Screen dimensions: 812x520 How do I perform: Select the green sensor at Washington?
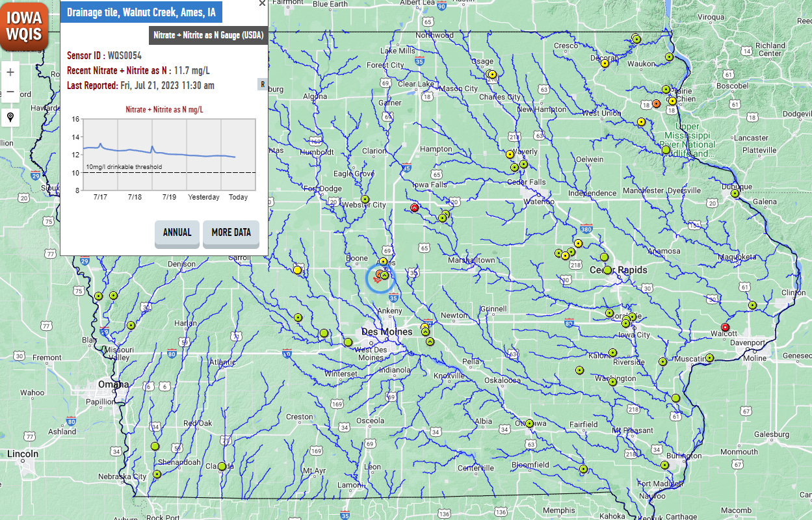click(612, 382)
